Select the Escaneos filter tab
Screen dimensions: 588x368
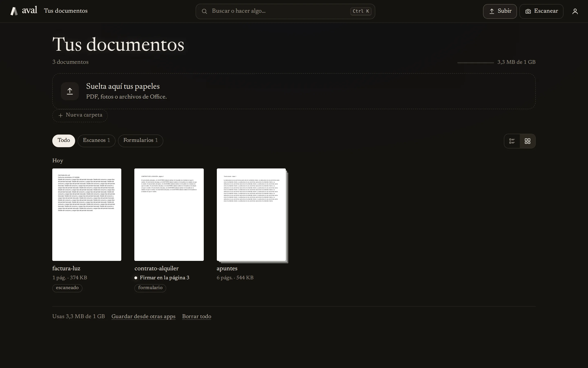(96, 141)
